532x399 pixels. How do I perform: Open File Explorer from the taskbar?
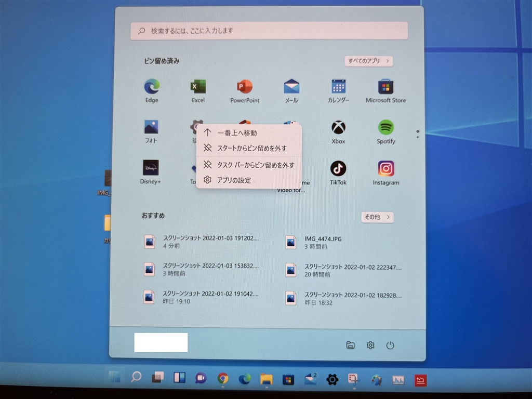pos(267,379)
